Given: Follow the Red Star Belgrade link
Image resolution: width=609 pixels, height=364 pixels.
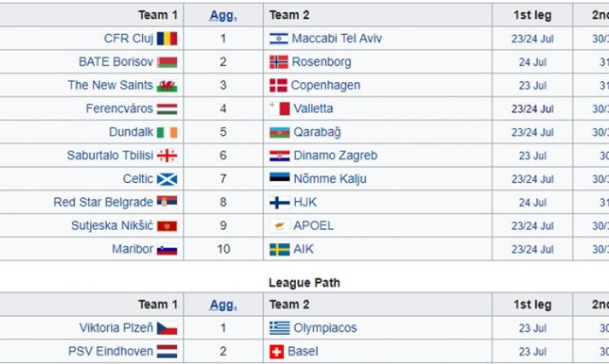Looking at the screenshot, I should (103, 202).
